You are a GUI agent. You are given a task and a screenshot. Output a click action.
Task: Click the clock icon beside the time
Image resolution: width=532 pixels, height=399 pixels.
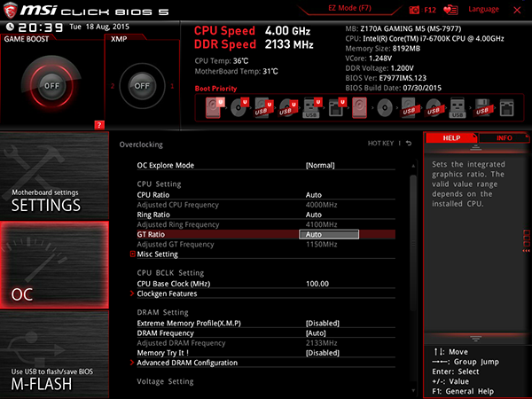(10, 27)
